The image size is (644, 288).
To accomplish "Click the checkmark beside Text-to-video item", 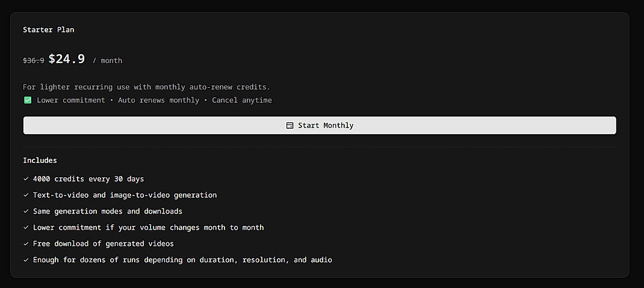I will 26,195.
